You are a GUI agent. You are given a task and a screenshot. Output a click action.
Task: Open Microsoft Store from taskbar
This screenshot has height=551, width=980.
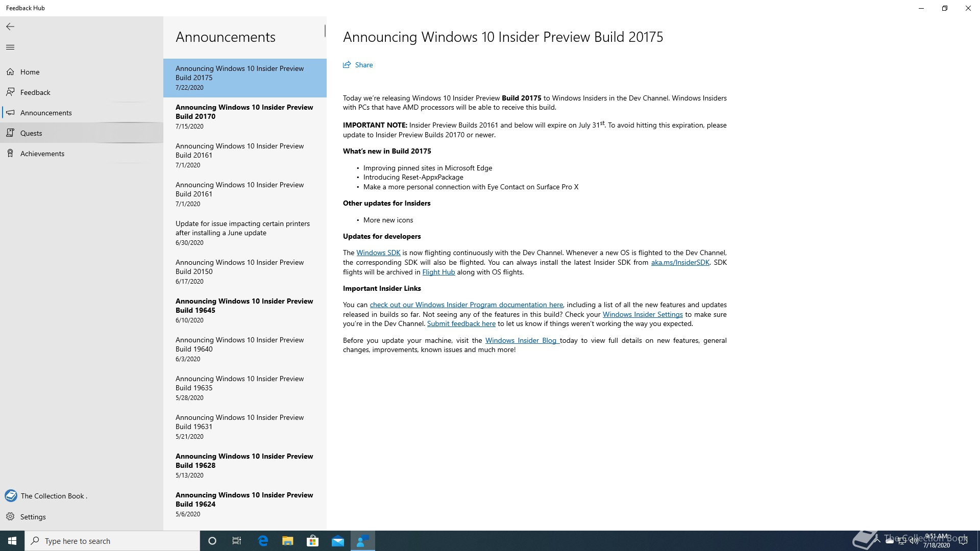point(313,541)
